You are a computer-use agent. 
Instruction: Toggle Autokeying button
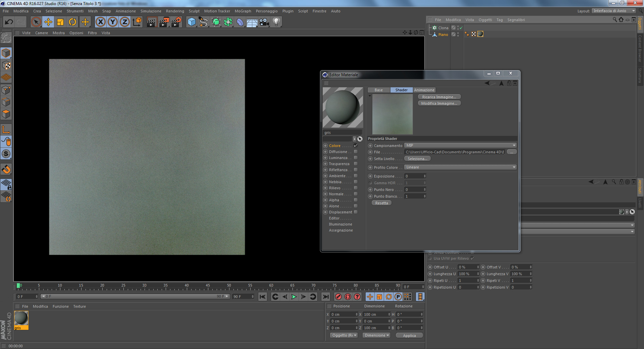point(348,297)
